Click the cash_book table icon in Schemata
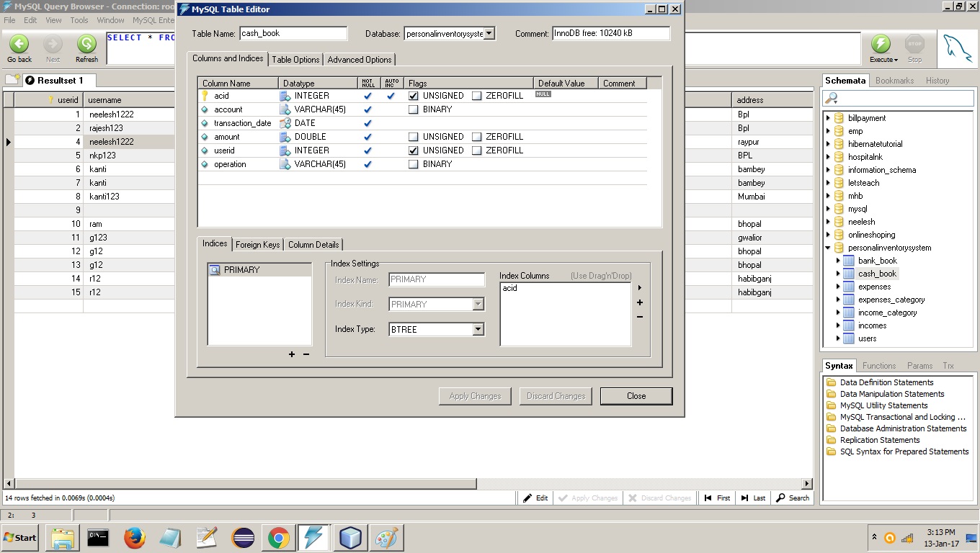Image resolution: width=980 pixels, height=553 pixels. click(849, 274)
